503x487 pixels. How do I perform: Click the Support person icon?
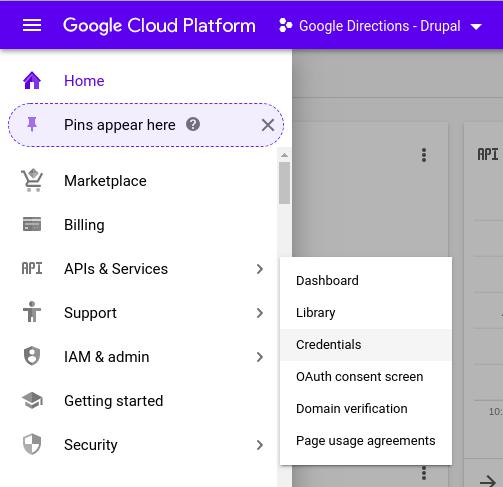tap(32, 312)
